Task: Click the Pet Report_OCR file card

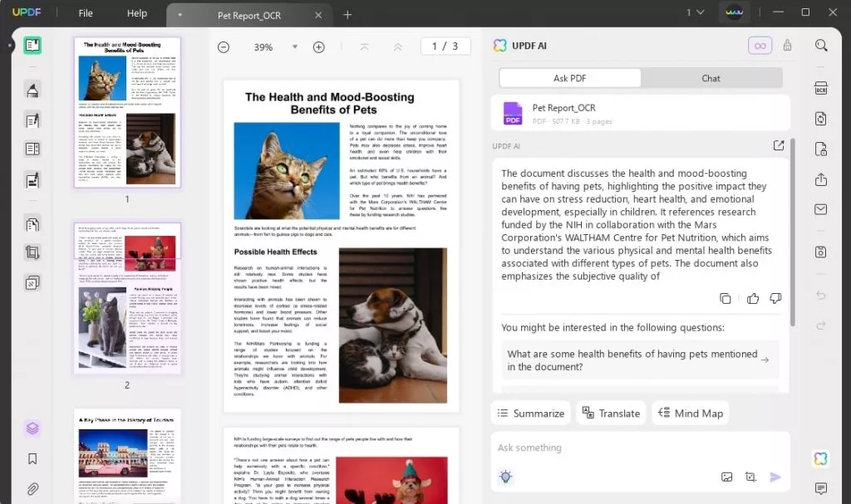Action: [x=641, y=113]
